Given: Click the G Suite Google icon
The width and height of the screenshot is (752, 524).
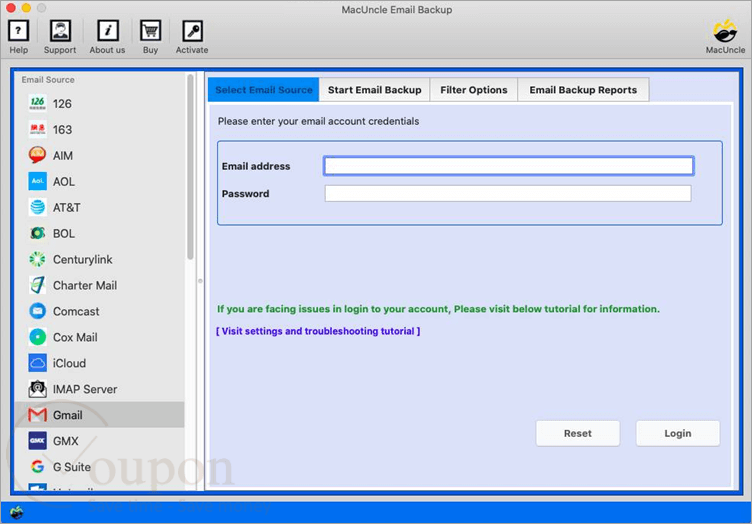Looking at the screenshot, I should coord(37,466).
